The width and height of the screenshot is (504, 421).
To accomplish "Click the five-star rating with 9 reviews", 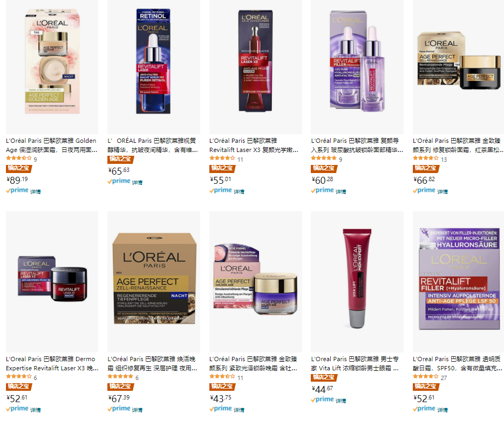I will click(324, 158).
